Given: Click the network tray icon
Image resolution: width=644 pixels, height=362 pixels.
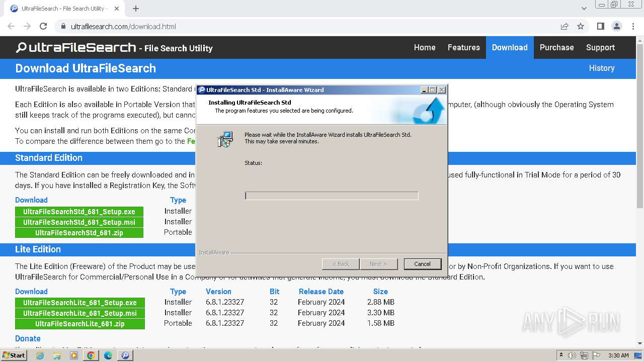Looking at the screenshot, I should point(584,355).
